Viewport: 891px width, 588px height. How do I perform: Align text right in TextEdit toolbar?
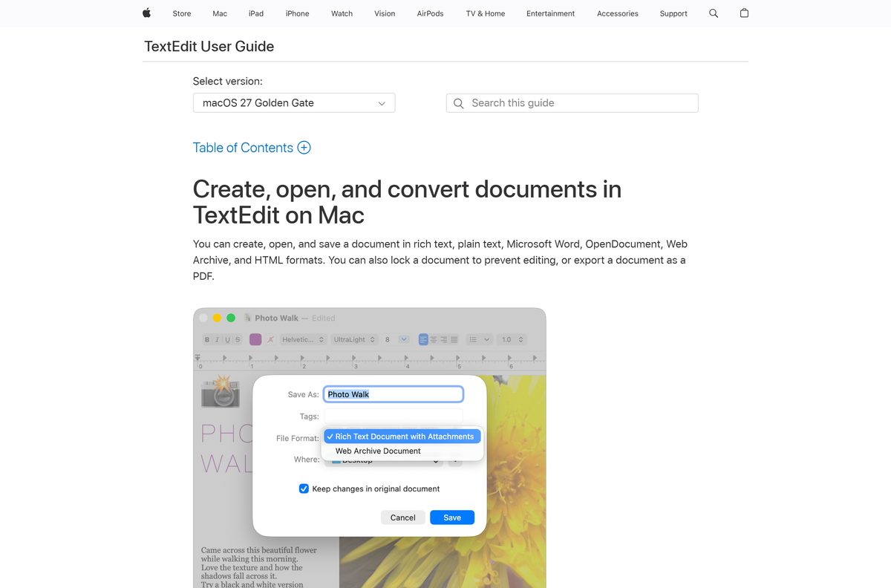(x=444, y=339)
